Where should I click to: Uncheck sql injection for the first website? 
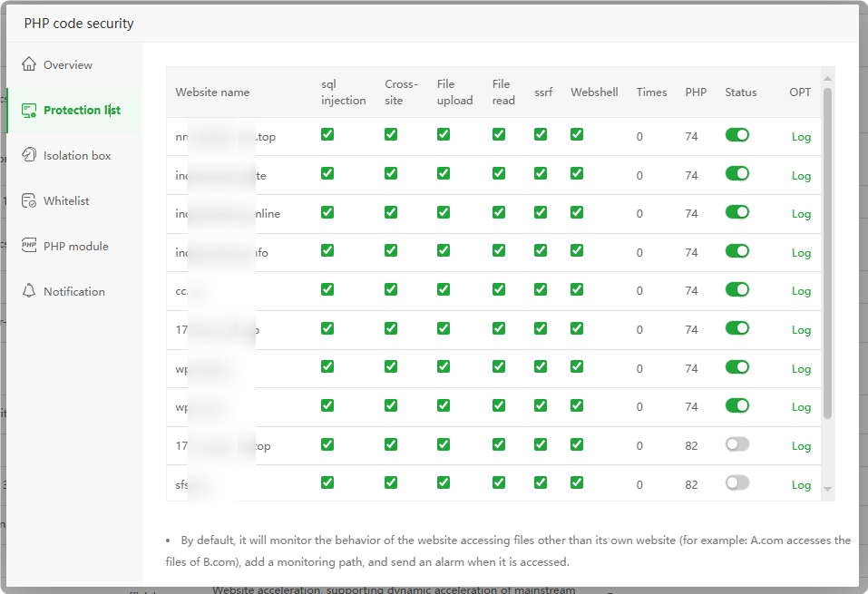click(327, 135)
